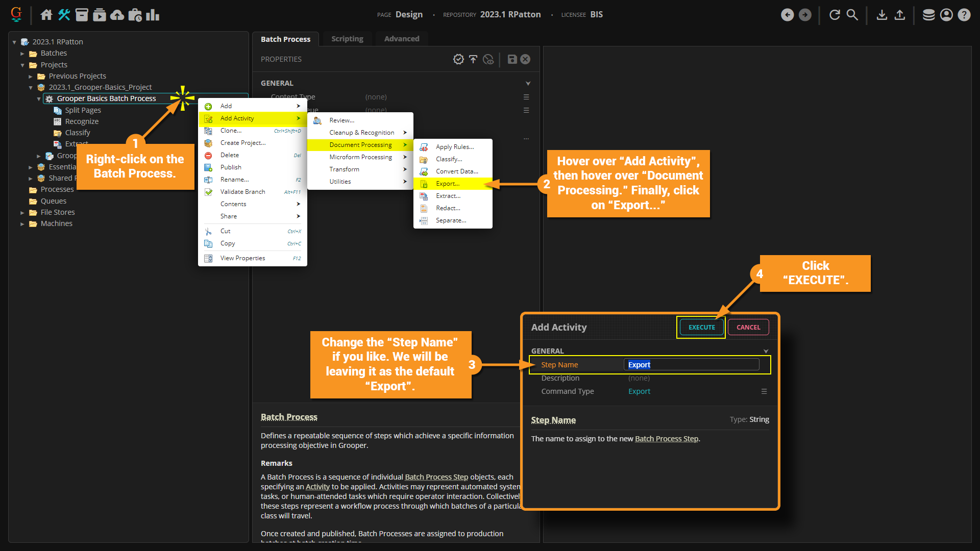Open the Command Type dropdown menu icon
The width and height of the screenshot is (980, 551).
764,391
